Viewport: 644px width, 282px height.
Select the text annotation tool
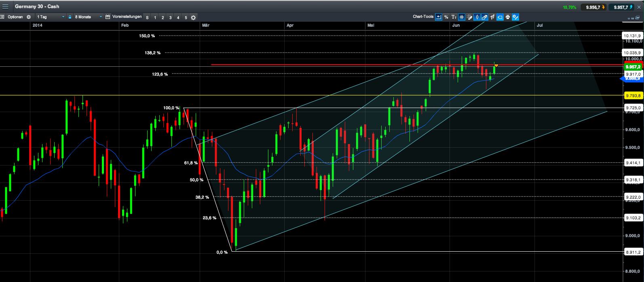pos(454,17)
